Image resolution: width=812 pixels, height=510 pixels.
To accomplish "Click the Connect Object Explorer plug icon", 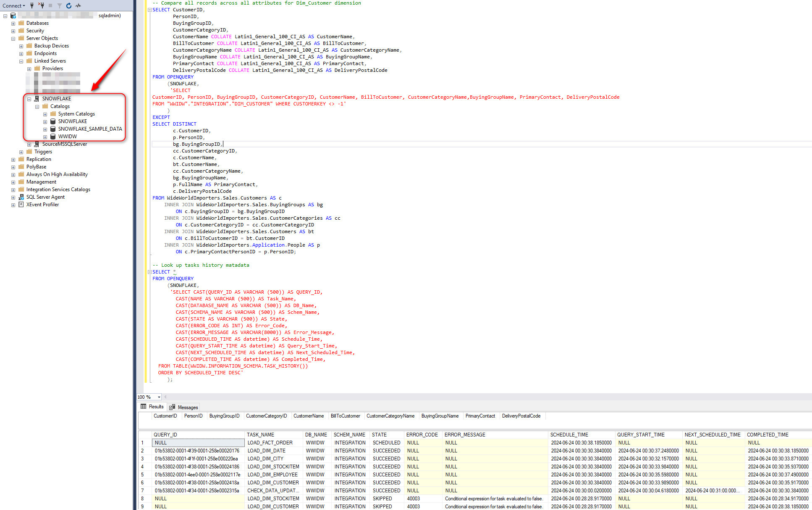I will coord(32,5).
